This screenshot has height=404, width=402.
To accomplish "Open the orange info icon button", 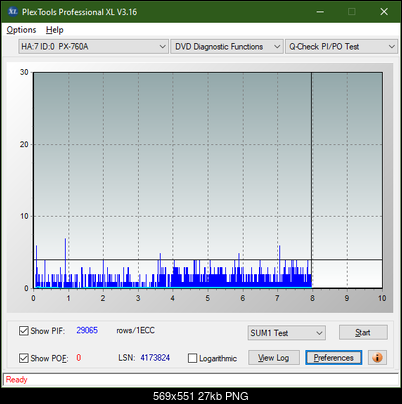I will click(377, 358).
